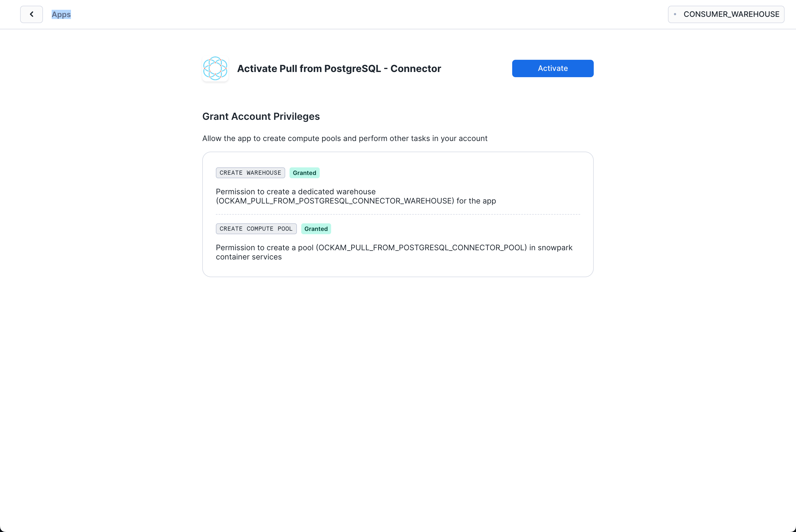Click the dedicated warehouse permission description
The image size is (796, 532).
pos(295,192)
